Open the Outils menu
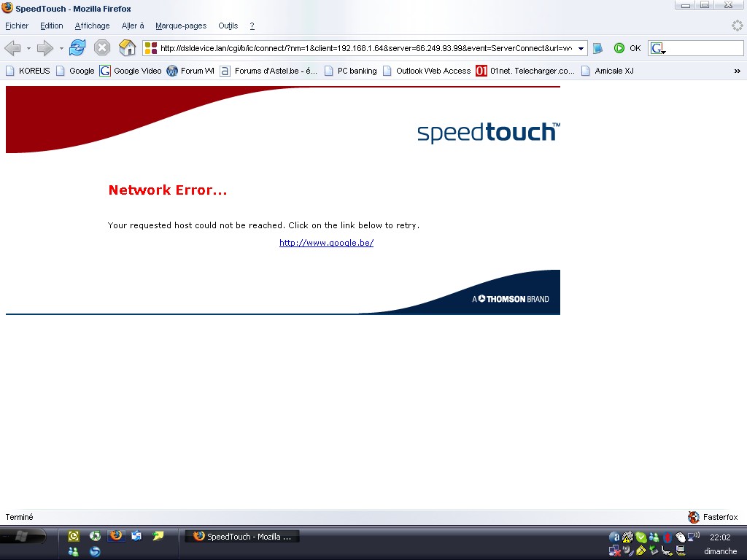The image size is (747, 560). pos(228,26)
